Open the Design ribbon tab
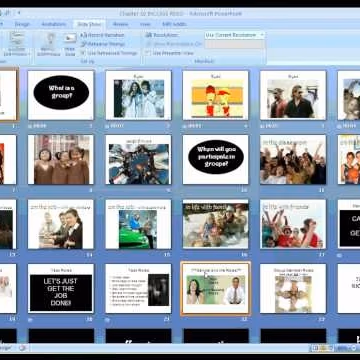Screen dimensions: 360x360 (x=22, y=24)
